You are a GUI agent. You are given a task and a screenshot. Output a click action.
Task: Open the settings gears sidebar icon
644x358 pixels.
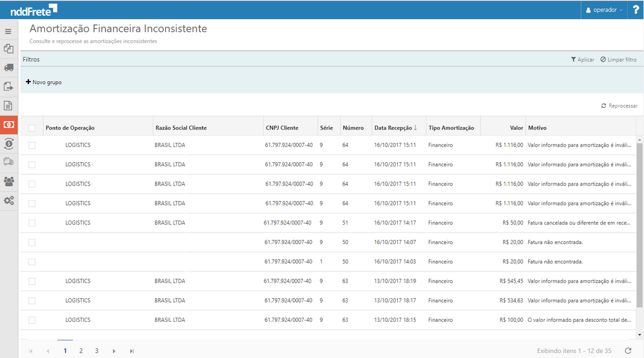pyautogui.click(x=8, y=201)
